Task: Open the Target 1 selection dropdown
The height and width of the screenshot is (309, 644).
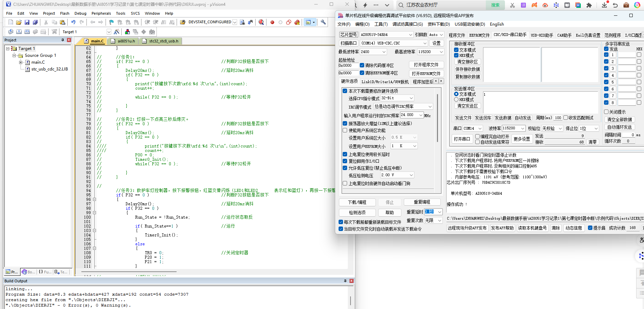Action: pyautogui.click(x=109, y=32)
